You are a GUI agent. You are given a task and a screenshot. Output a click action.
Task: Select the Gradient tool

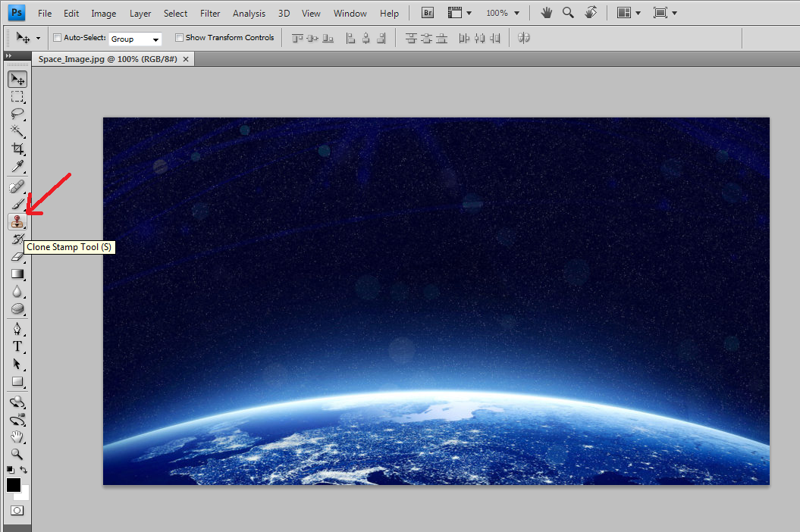17,274
